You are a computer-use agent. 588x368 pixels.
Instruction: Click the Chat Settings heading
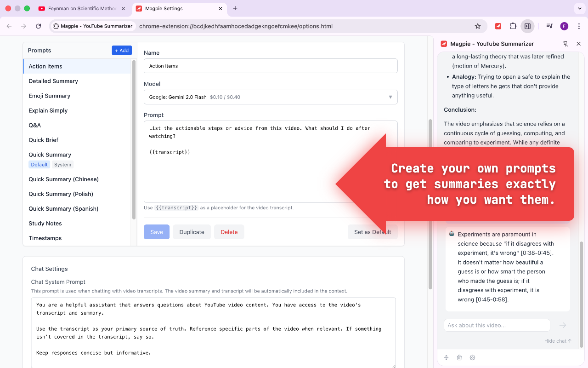(x=49, y=269)
